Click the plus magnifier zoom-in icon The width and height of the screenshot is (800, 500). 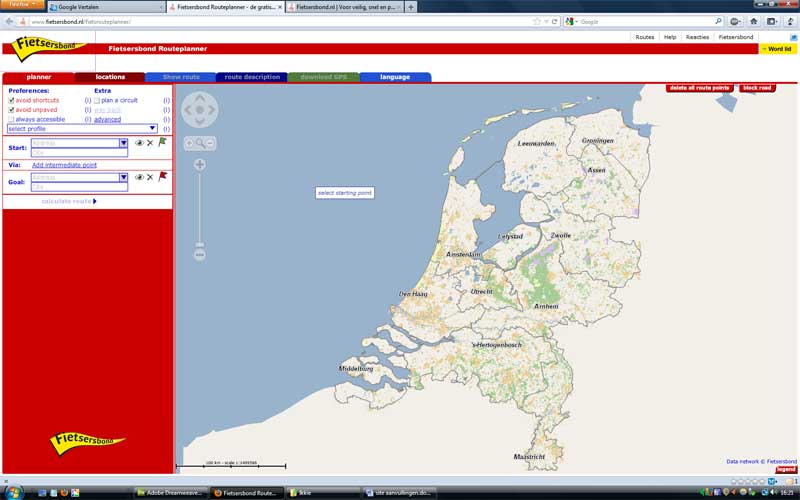click(189, 143)
